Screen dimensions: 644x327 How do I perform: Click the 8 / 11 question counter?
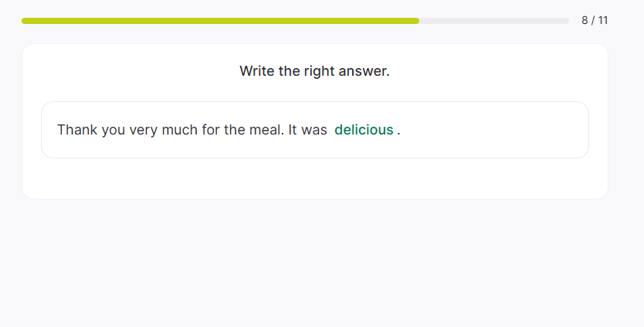(x=595, y=20)
